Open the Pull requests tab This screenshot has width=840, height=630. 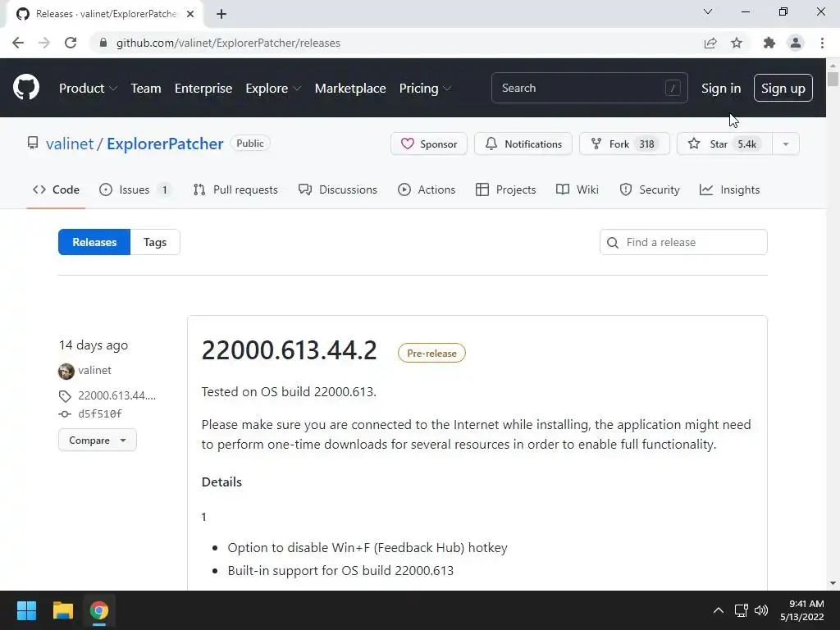point(235,189)
